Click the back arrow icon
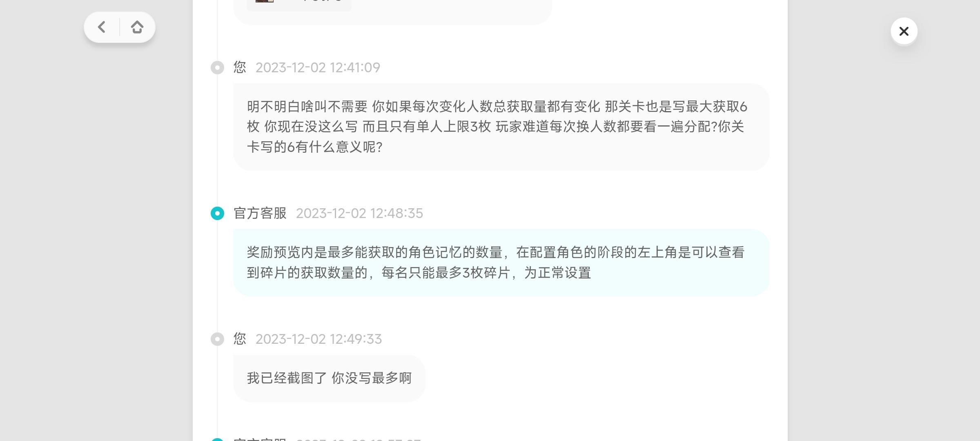Viewport: 980px width, 441px height. [102, 27]
